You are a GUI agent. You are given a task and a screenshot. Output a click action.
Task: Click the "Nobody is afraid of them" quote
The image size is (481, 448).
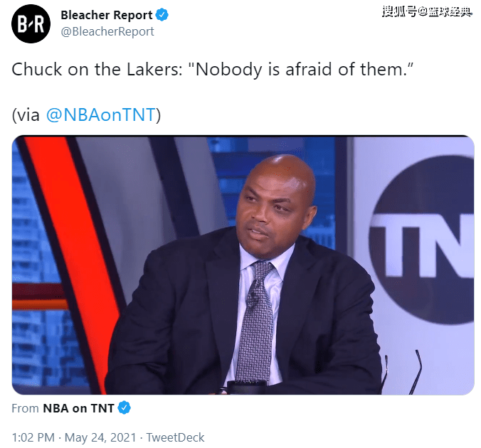click(300, 69)
